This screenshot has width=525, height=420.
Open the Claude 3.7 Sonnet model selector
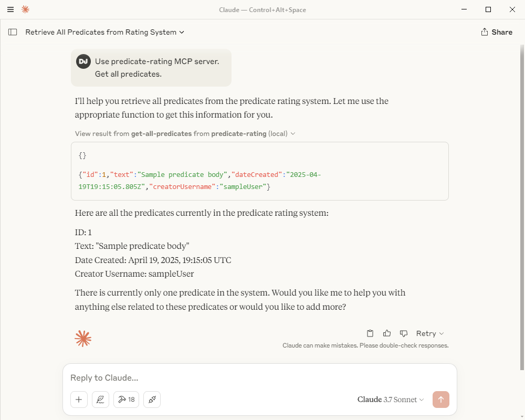point(391,400)
